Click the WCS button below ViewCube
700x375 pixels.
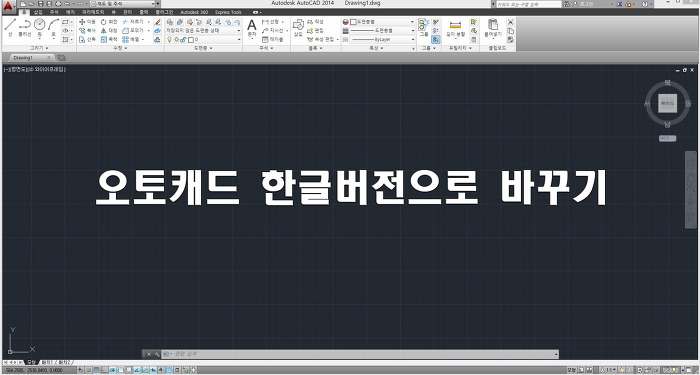point(667,138)
